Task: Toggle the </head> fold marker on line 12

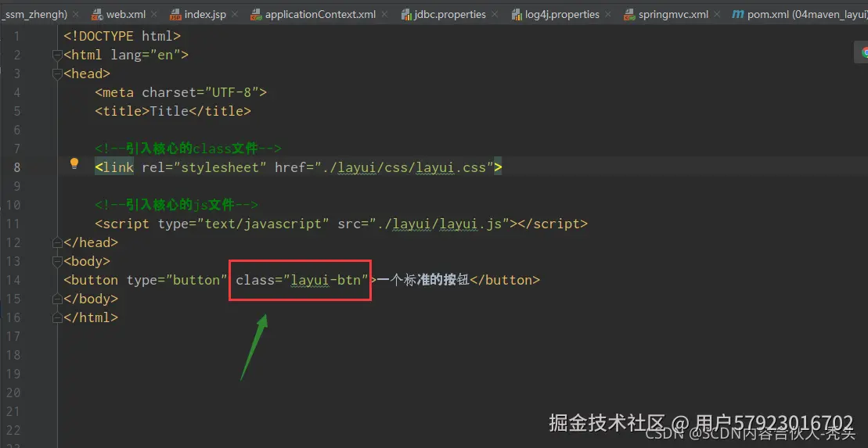Action: [56, 242]
